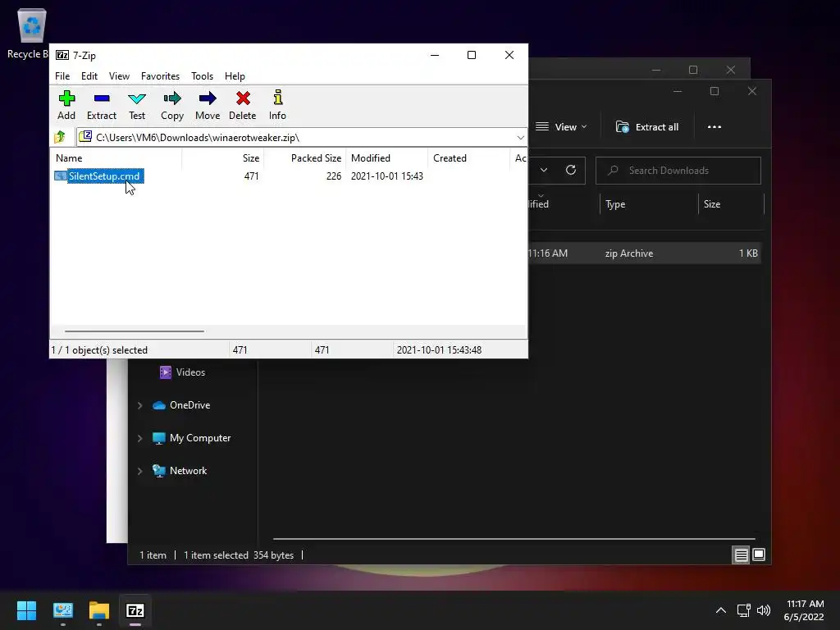Viewport: 840px width, 630px height.
Task: Sort 7-Zip list by Name column
Action: (116, 158)
